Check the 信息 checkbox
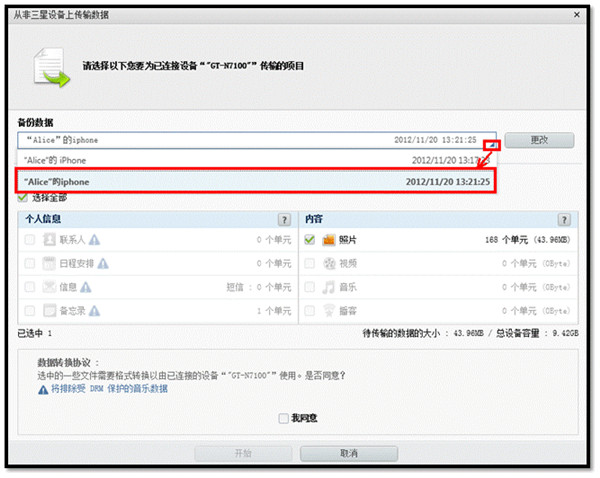The width and height of the screenshot is (600, 478). click(x=29, y=287)
